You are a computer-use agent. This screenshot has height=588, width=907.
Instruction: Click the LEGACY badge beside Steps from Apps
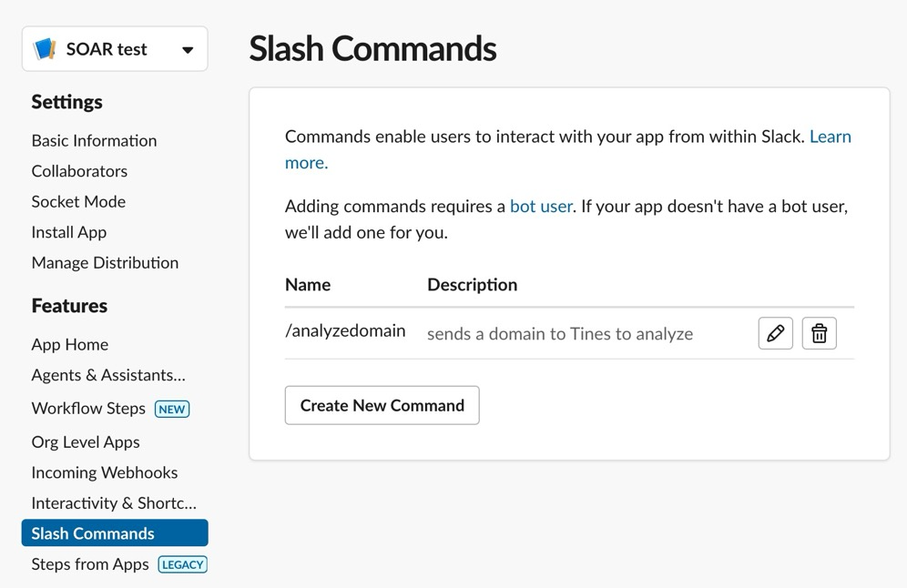[183, 565]
